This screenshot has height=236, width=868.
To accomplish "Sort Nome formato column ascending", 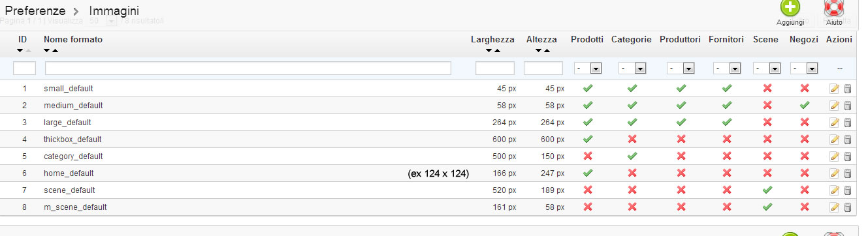I will click(56, 51).
